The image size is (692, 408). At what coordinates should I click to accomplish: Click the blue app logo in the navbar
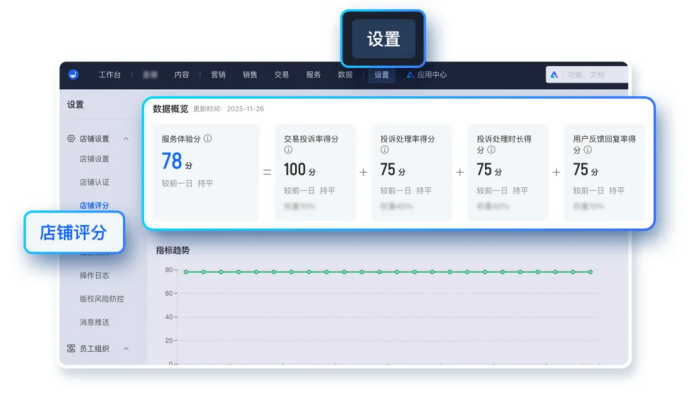73,75
